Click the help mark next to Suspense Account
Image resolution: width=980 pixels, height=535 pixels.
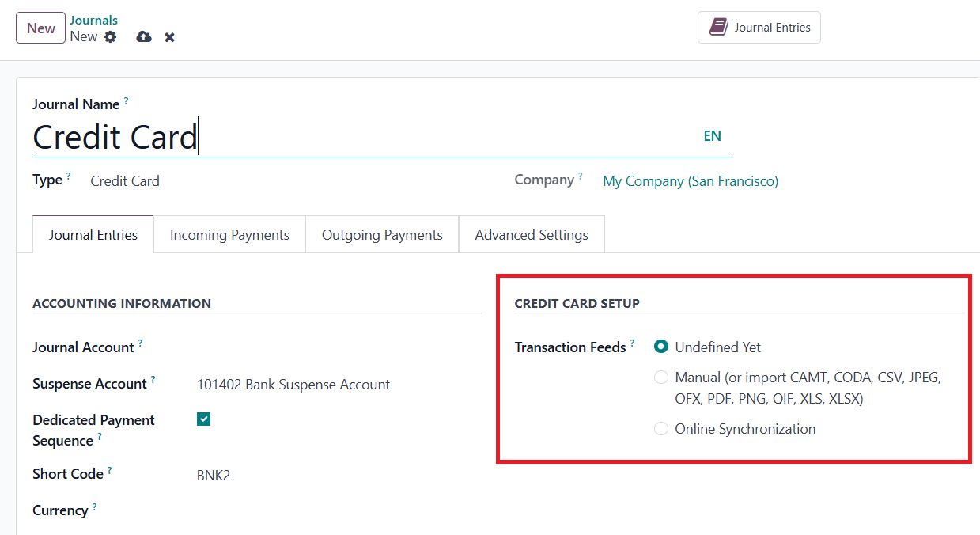click(153, 380)
